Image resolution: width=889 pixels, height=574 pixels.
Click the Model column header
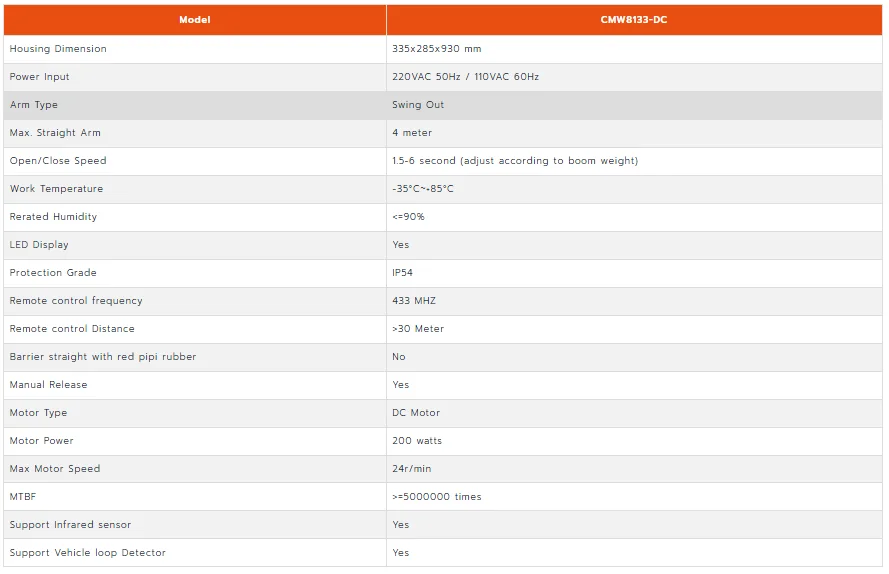pos(194,20)
